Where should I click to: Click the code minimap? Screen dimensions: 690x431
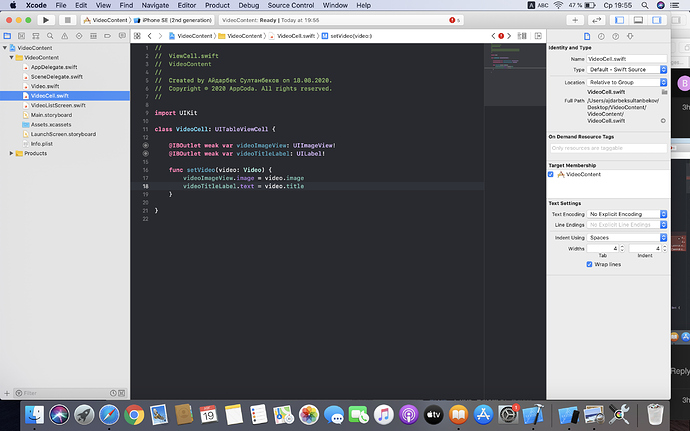pos(514,75)
